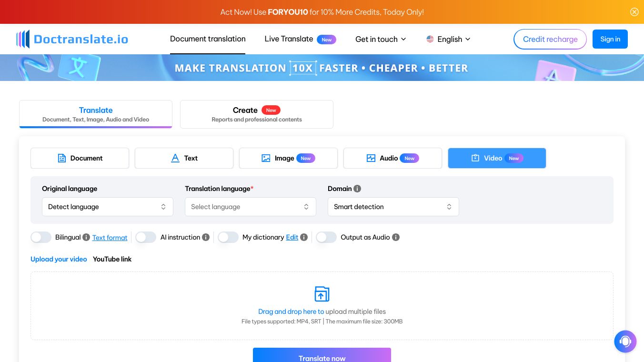Viewport: 644px width, 362px height.
Task: Click the video upload drop zone
Action: (322, 306)
